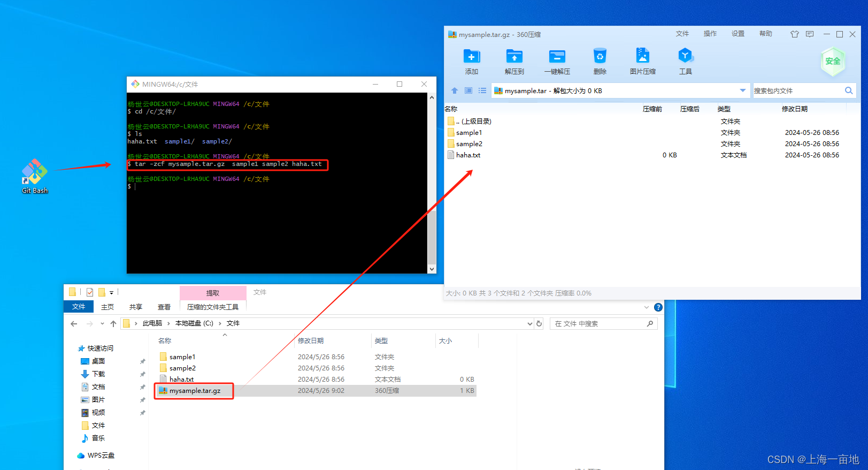Screen dimensions: 868x470
Task: Sort Explorer files by 修改日期 column
Action: 311,341
